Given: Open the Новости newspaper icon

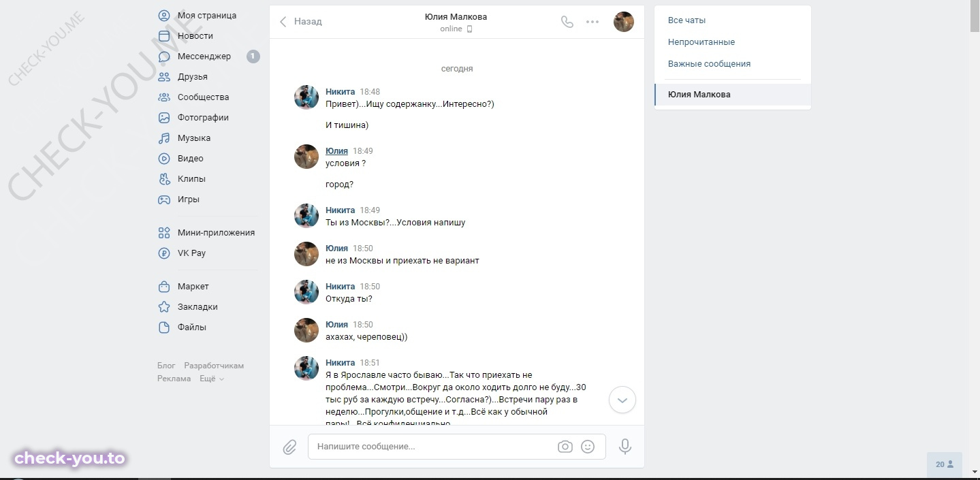Looking at the screenshot, I should [x=163, y=35].
